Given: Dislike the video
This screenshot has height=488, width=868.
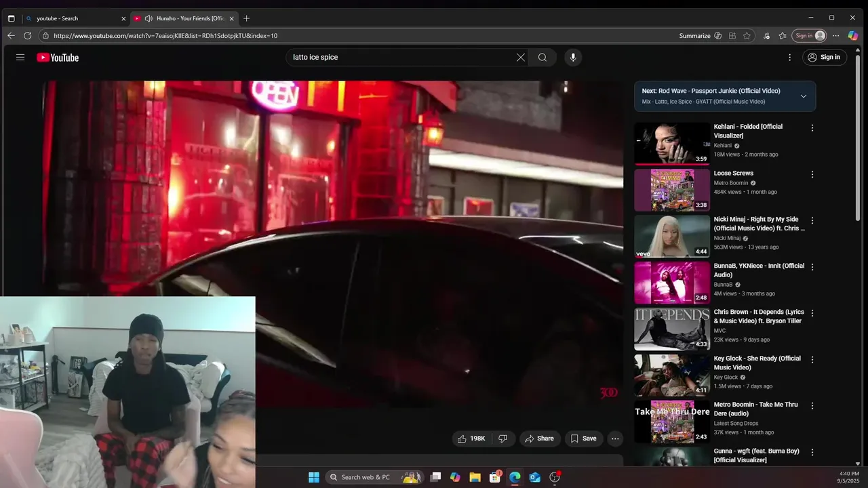Looking at the screenshot, I should point(503,439).
